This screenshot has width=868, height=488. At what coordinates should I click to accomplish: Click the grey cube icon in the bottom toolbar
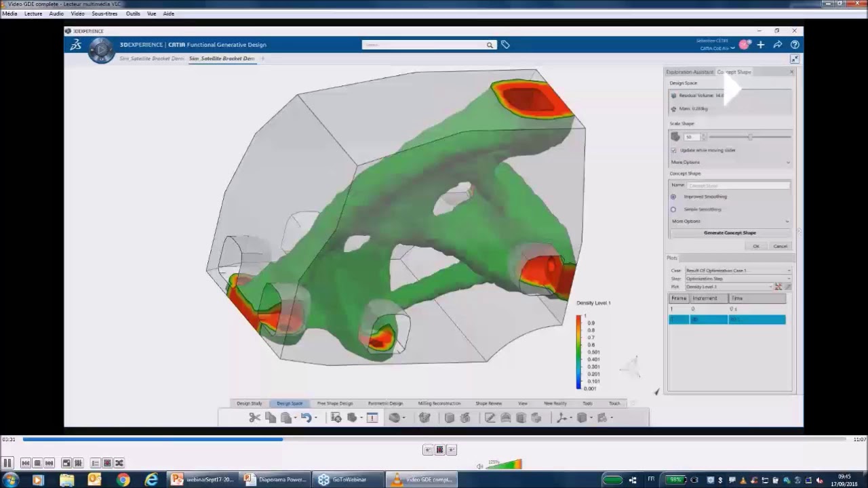pos(449,418)
